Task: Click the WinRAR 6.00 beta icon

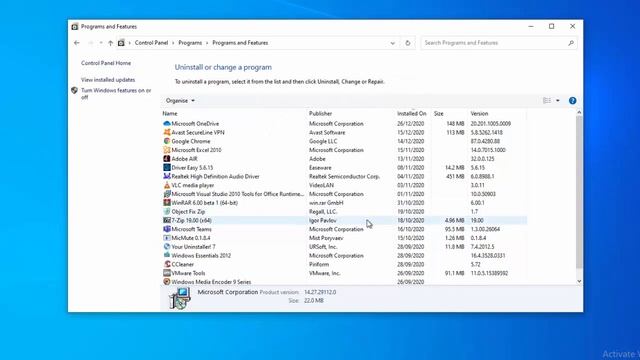Action: click(x=167, y=202)
